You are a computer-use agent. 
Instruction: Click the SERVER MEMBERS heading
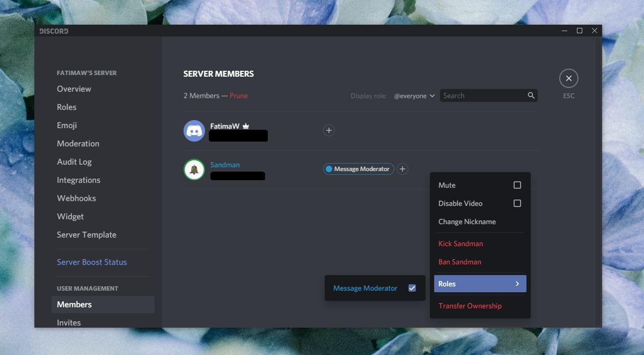point(218,74)
